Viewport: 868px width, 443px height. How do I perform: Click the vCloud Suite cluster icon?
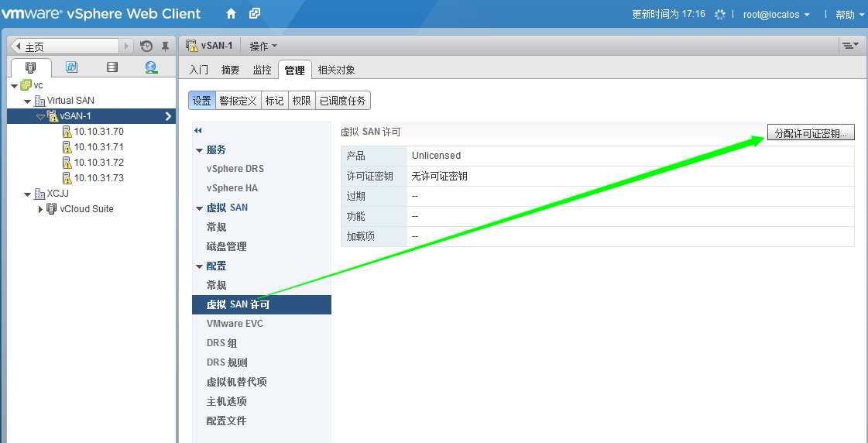pos(52,209)
